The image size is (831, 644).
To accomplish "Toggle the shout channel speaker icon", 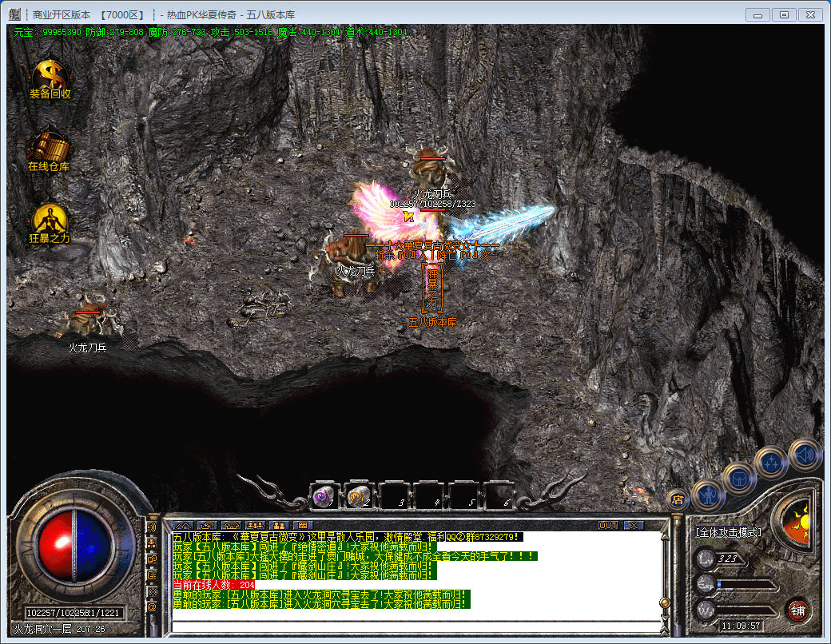I will point(153,527).
